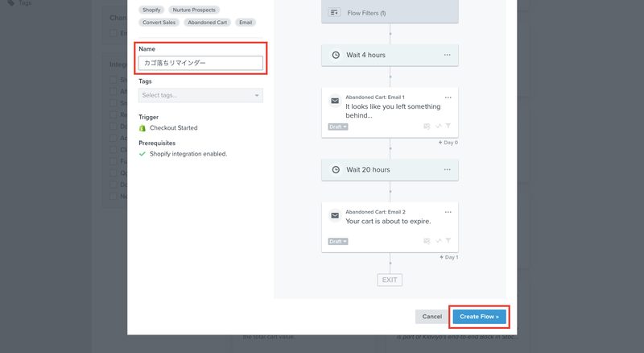Click the Shopify bag icon beside Checkout Started
The height and width of the screenshot is (353, 644).
click(x=142, y=128)
